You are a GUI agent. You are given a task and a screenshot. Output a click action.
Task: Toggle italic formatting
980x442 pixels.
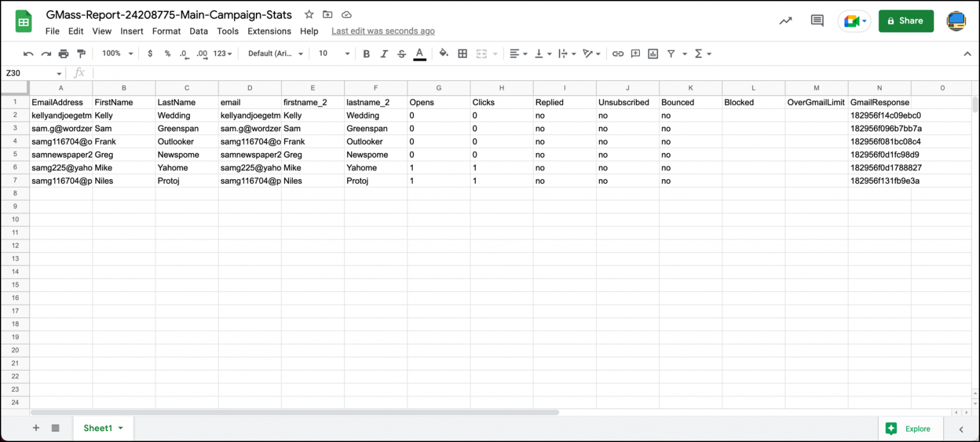coord(383,54)
